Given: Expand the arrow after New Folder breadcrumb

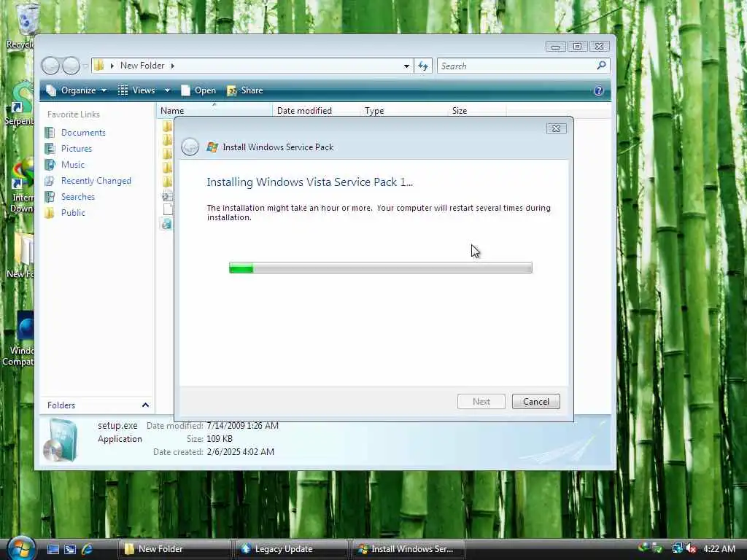Looking at the screenshot, I should pyautogui.click(x=172, y=66).
